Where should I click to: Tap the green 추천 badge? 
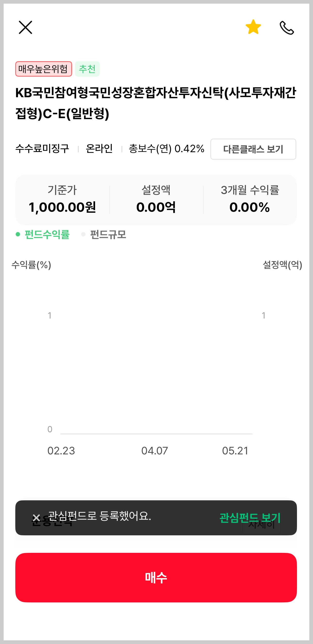pyautogui.click(x=87, y=69)
